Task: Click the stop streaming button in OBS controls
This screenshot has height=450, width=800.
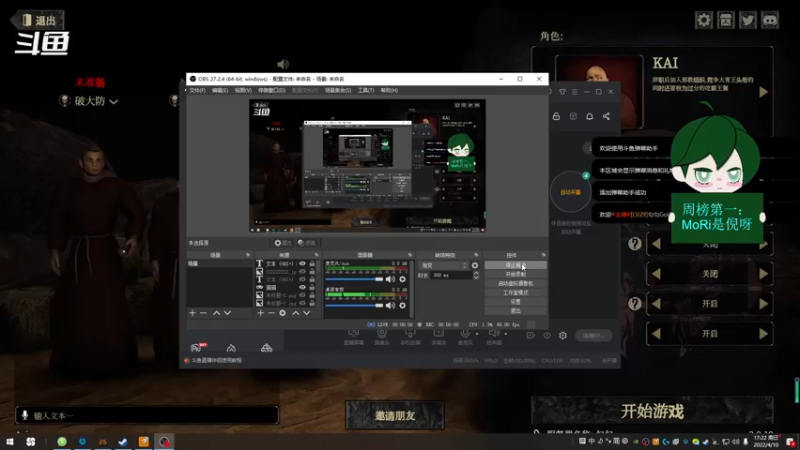Action: point(515,265)
